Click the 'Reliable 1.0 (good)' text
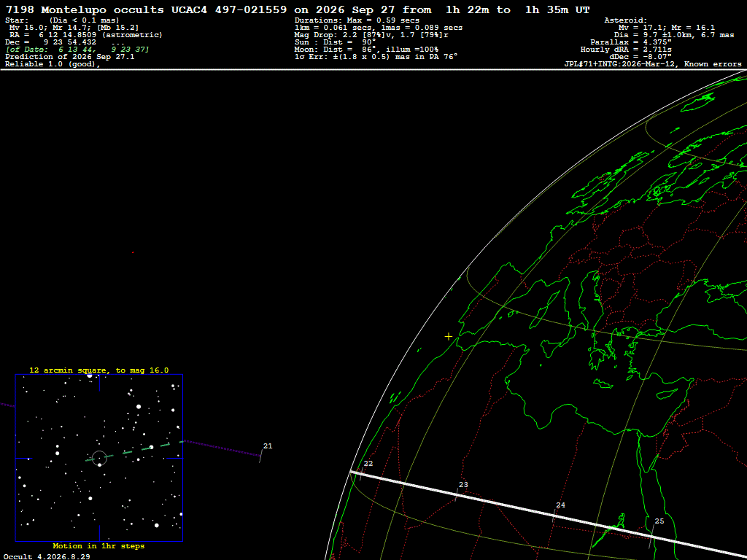Image resolution: width=747 pixels, height=560 pixels. pos(53,64)
